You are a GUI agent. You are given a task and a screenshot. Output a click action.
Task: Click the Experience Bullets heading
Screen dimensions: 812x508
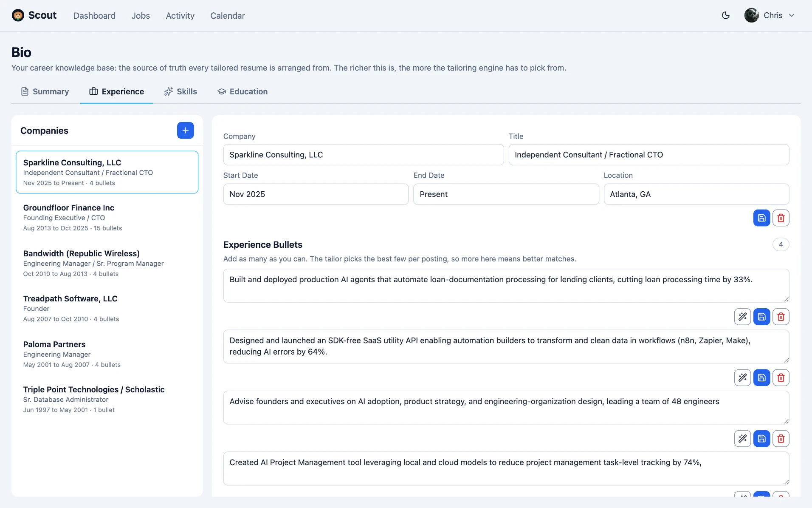(x=263, y=245)
